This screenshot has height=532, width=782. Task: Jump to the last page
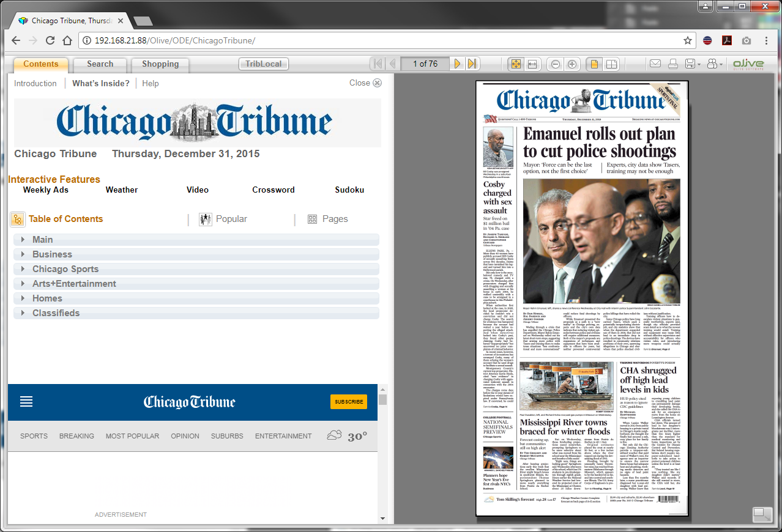[472, 64]
